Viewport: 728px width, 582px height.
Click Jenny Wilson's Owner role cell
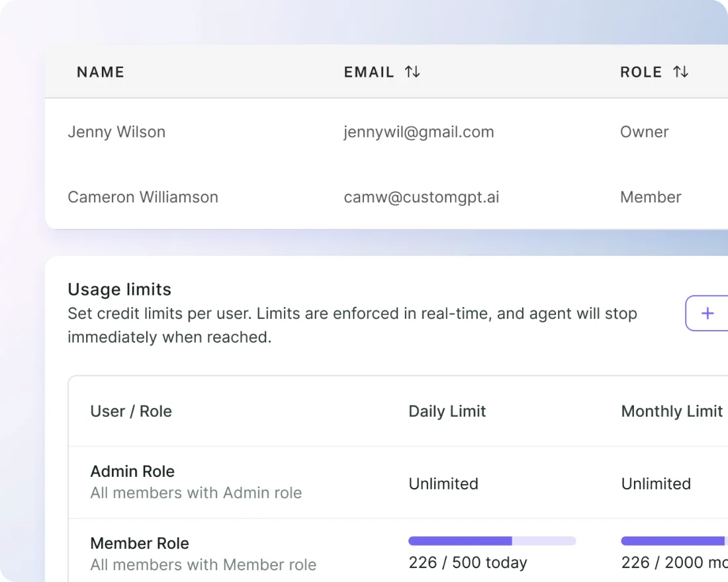point(645,132)
